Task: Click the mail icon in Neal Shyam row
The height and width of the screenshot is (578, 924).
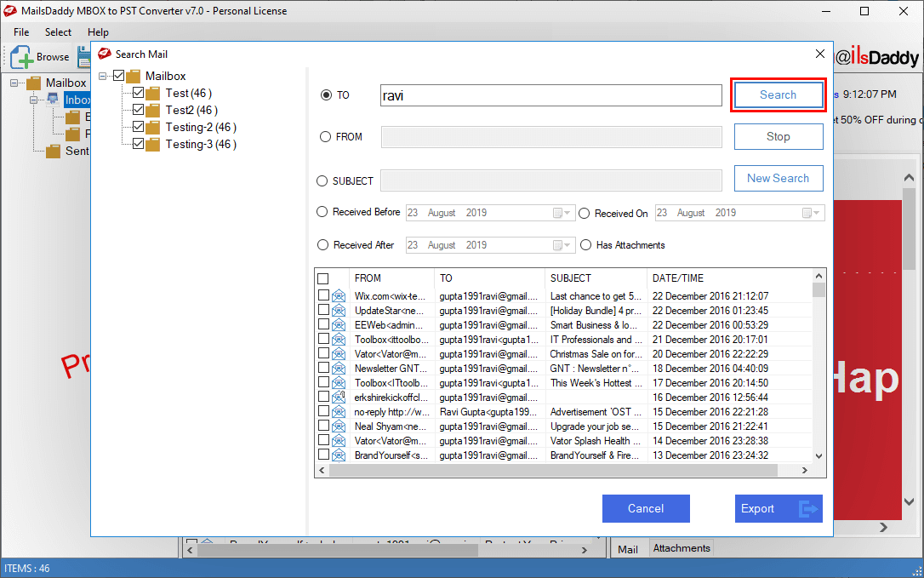Action: (339, 426)
